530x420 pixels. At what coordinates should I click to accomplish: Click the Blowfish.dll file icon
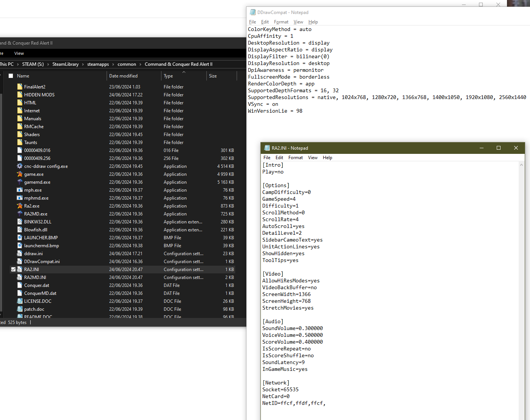click(20, 229)
